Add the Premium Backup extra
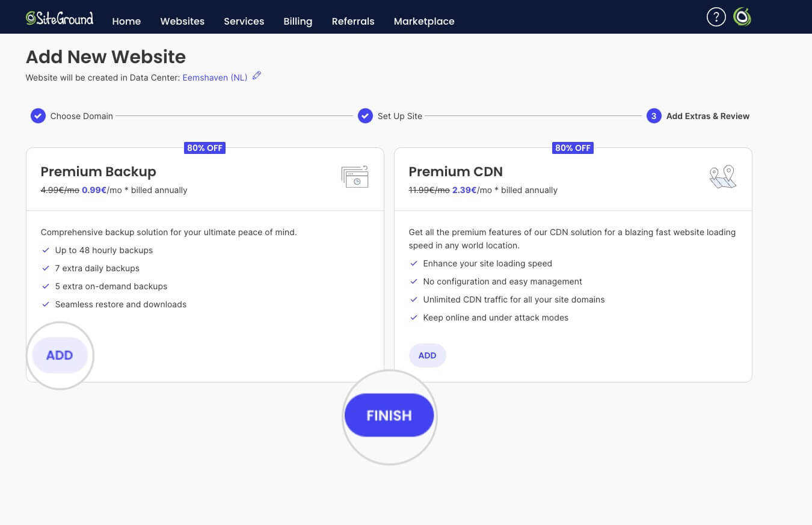This screenshot has height=525, width=812. (60, 355)
